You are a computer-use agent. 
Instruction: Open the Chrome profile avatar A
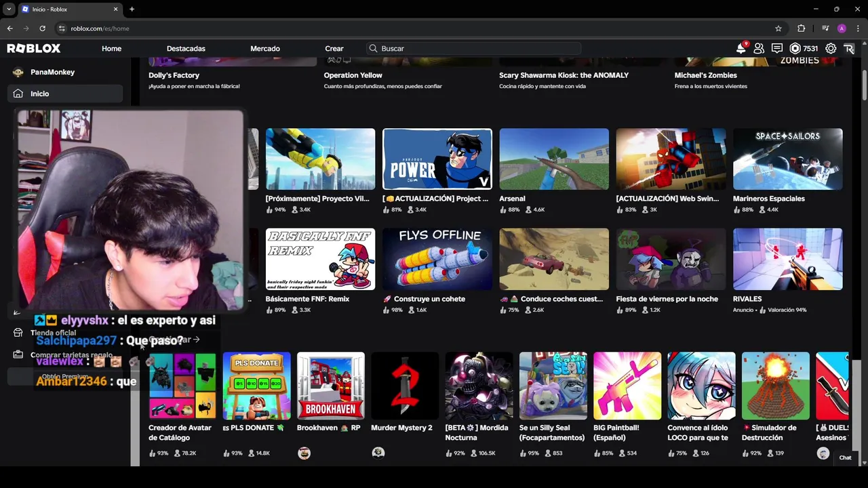842,28
